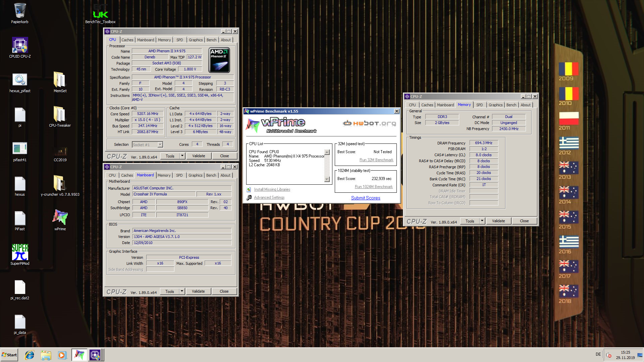Image resolution: width=644 pixels, height=362 pixels.
Task: Click the Run 1024M Benchmark link
Action: pyautogui.click(x=374, y=187)
